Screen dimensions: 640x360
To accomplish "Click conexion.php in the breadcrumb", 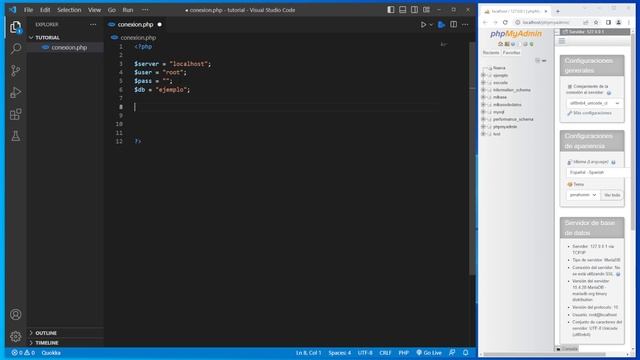I will tap(138, 38).
